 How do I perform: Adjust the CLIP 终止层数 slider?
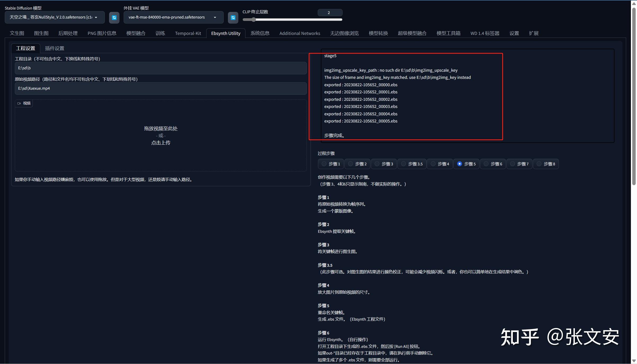253,20
